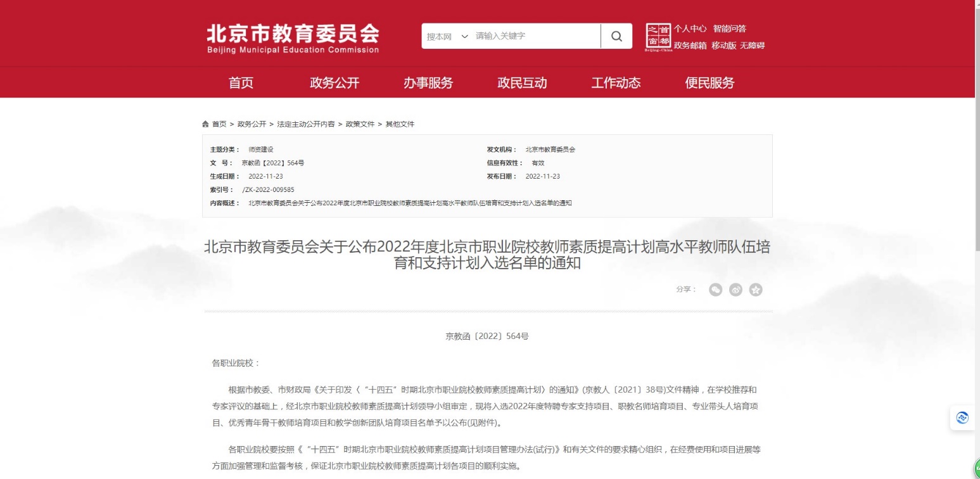Open the 首都之窗 portal logo
Image resolution: width=980 pixels, height=479 pixels.
click(x=658, y=35)
